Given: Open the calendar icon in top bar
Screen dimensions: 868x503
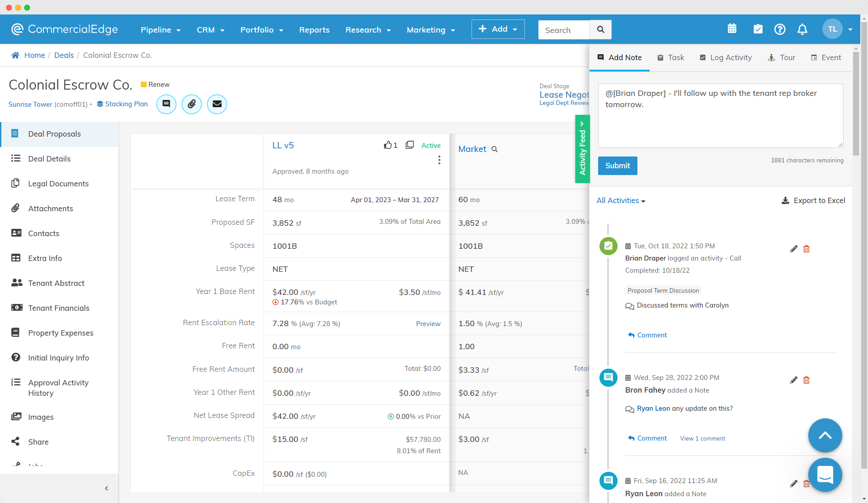Looking at the screenshot, I should coord(732,29).
